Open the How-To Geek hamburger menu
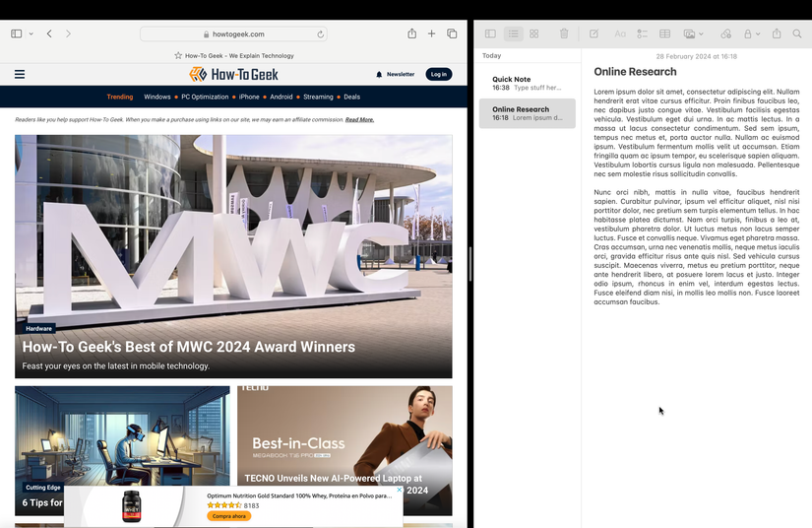 (x=19, y=74)
